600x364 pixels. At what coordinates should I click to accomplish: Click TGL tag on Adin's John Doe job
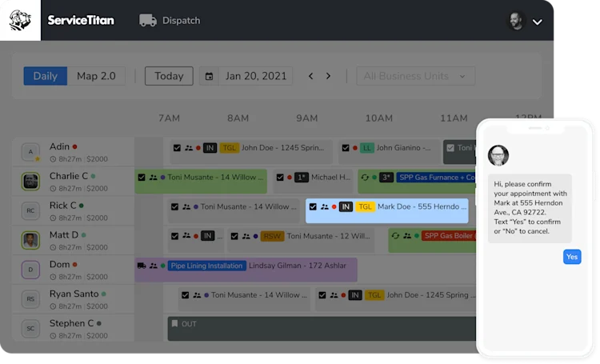(230, 148)
